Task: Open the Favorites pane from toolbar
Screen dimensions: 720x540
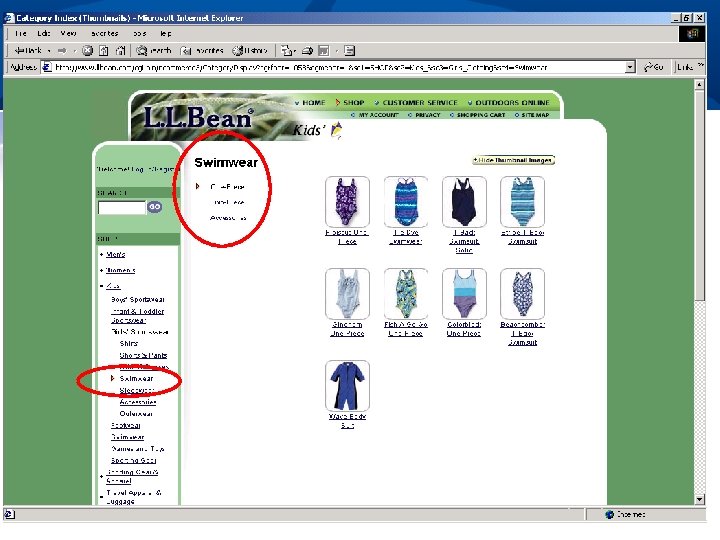Action: [202, 51]
